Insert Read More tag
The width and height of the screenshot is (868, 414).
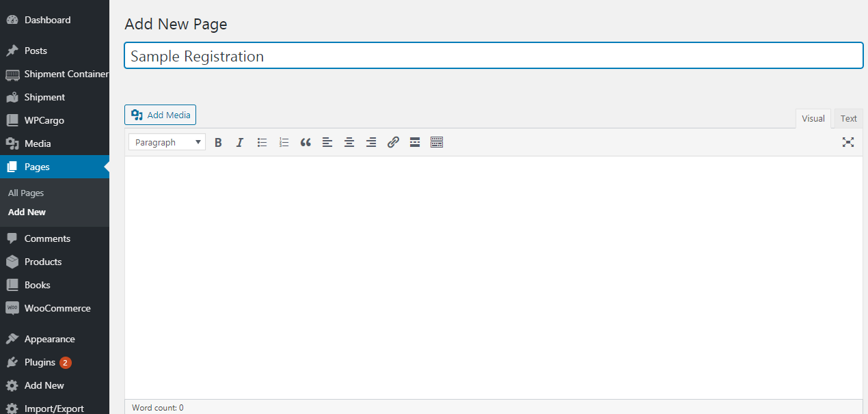click(415, 142)
